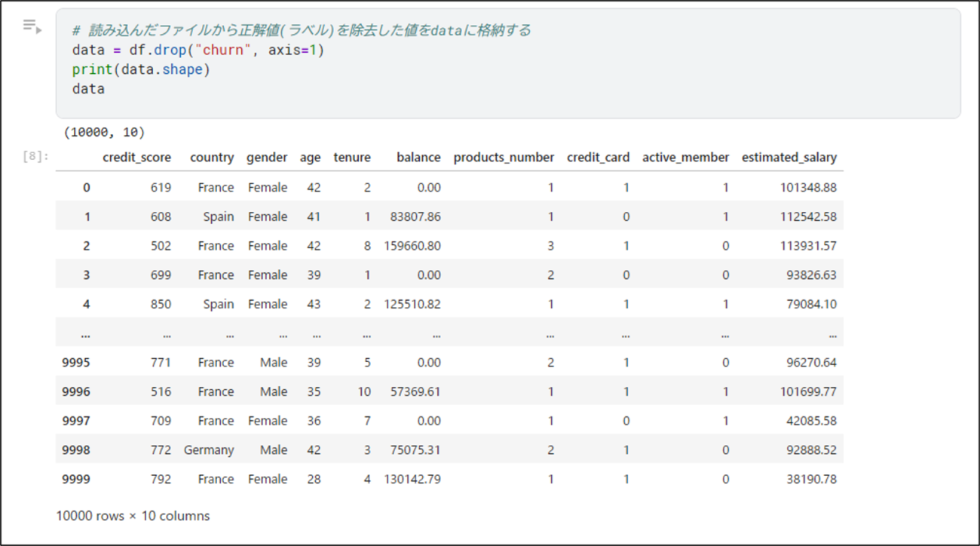Image resolution: width=980 pixels, height=546 pixels.
Task: Click the balance value 159660.80
Action: pos(413,246)
